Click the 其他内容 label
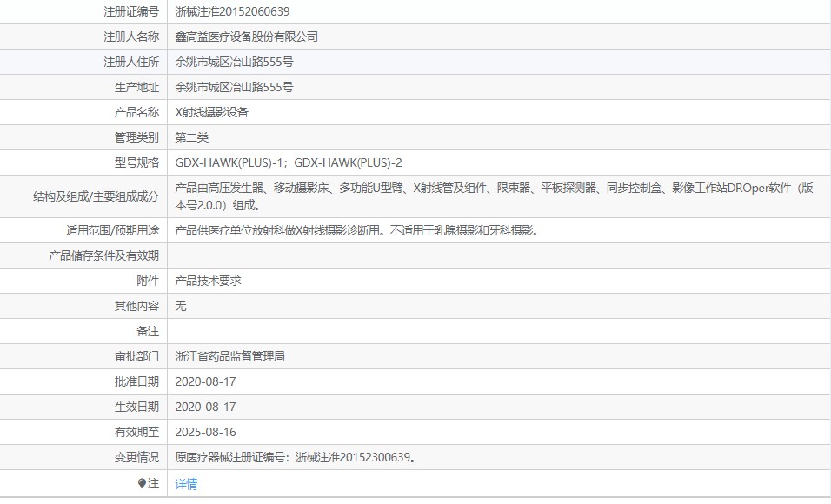Image resolution: width=831 pixels, height=504 pixels. point(136,306)
